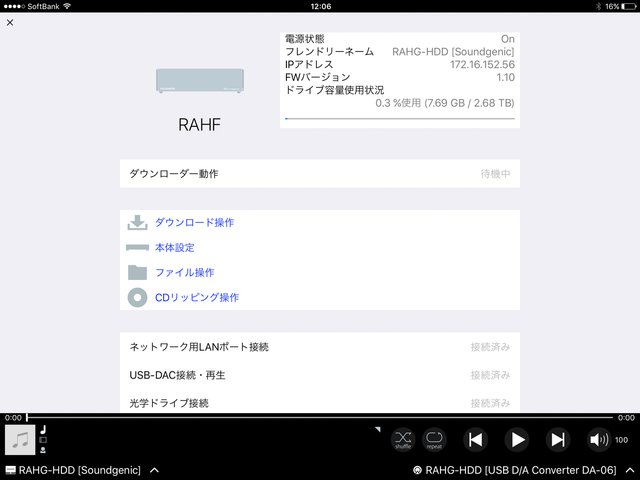Click the playback progress seek bar
This screenshot has width=640, height=480.
(x=320, y=418)
